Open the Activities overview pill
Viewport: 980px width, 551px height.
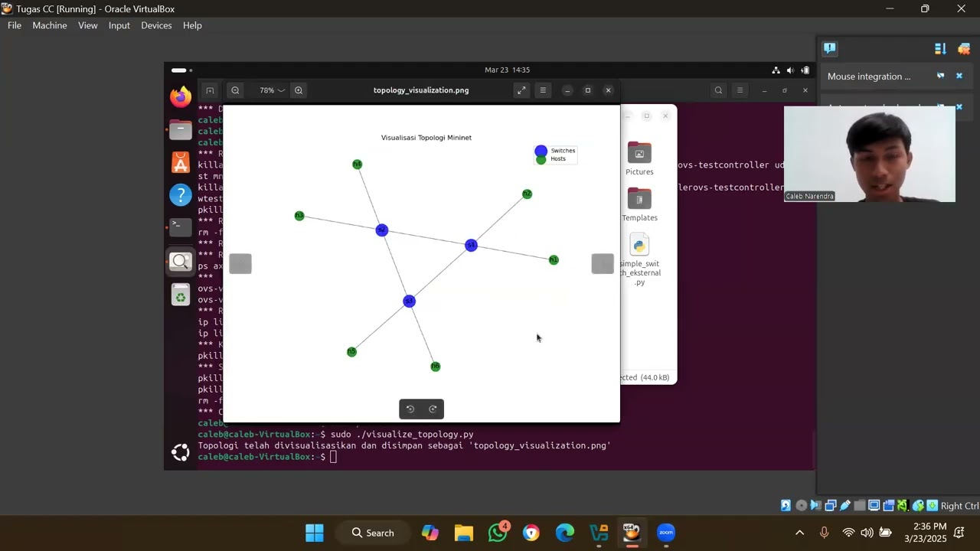tap(181, 70)
